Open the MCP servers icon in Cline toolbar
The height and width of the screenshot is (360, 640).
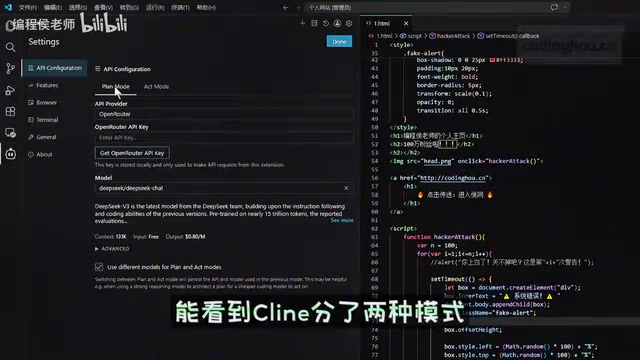pyautogui.click(x=314, y=23)
